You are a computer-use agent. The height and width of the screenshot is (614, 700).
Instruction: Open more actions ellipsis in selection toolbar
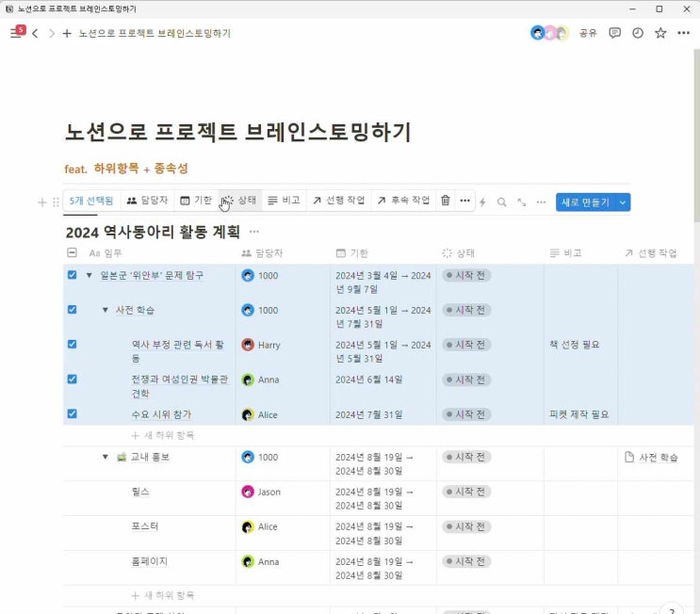464,201
